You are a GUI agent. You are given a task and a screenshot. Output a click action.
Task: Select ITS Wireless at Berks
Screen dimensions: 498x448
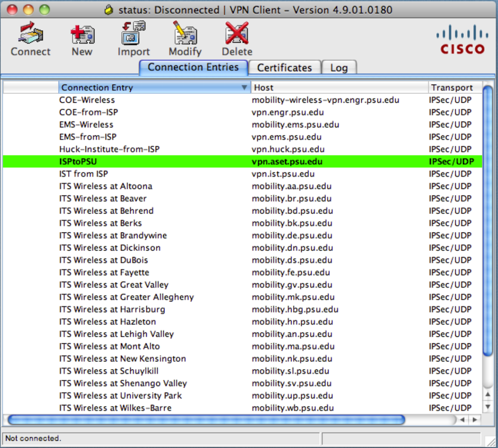(x=242, y=223)
